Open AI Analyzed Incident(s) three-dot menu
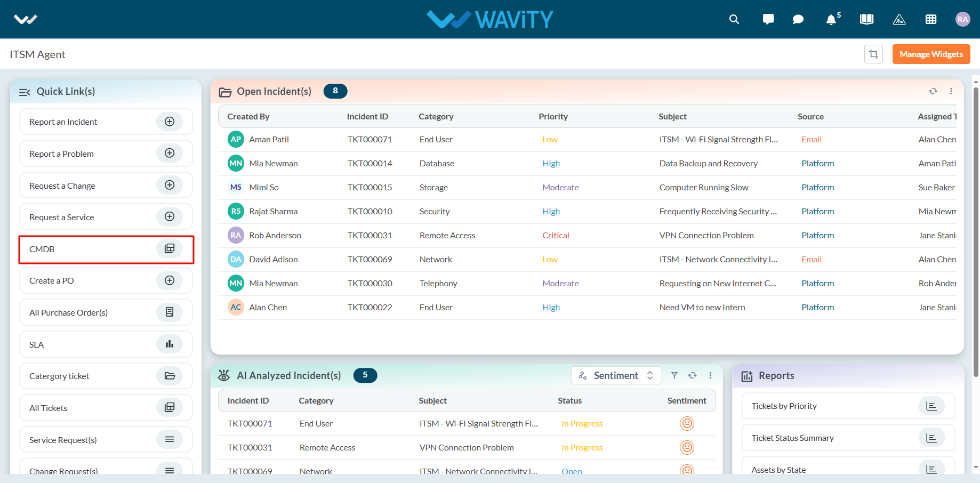 coord(711,375)
